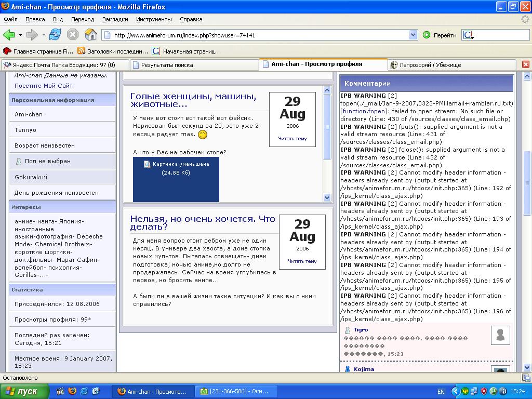Open the Закладки menu

(115, 19)
